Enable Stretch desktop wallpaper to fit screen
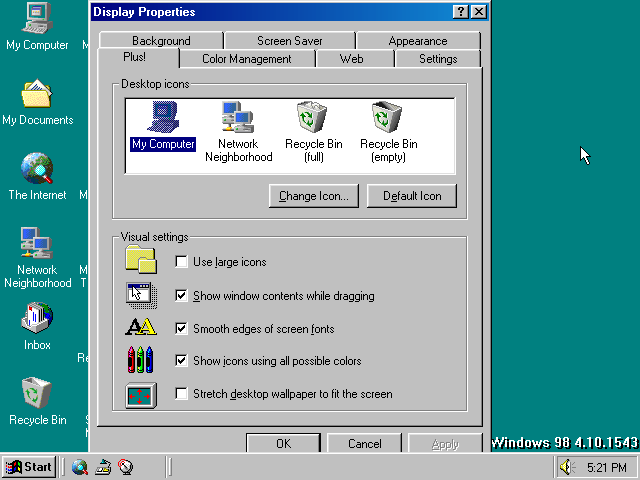 pos(181,394)
